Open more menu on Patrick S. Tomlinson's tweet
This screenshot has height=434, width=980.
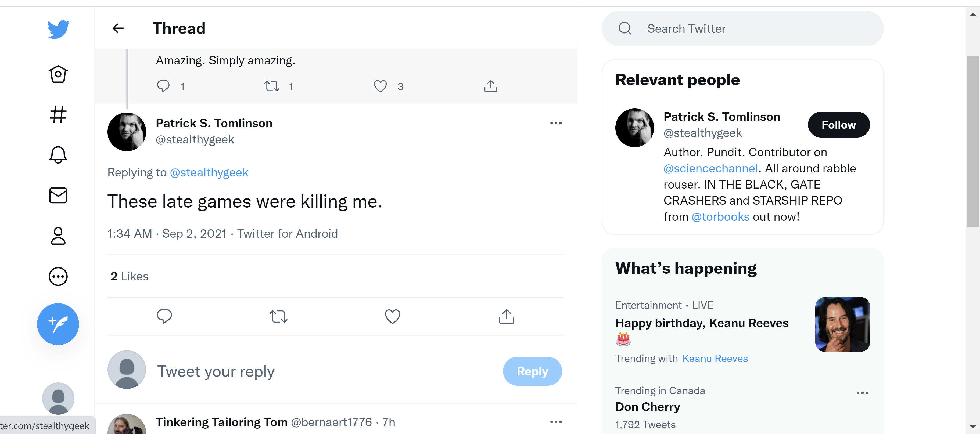click(x=556, y=123)
